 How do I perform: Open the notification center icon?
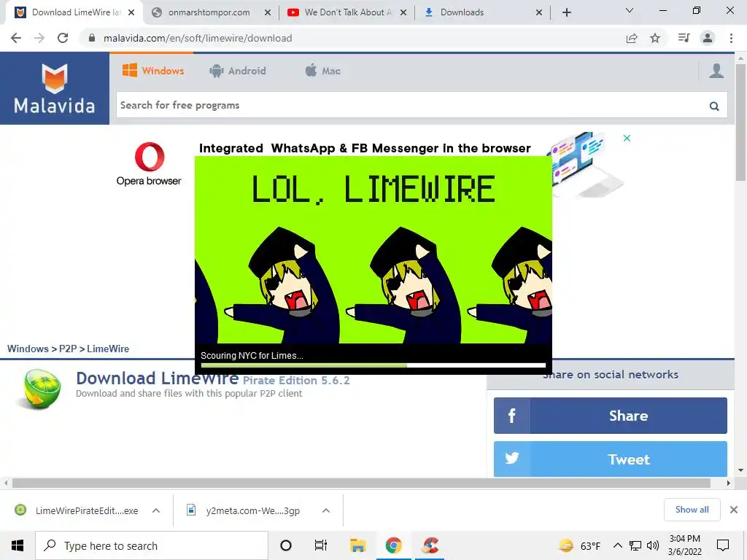[723, 545]
